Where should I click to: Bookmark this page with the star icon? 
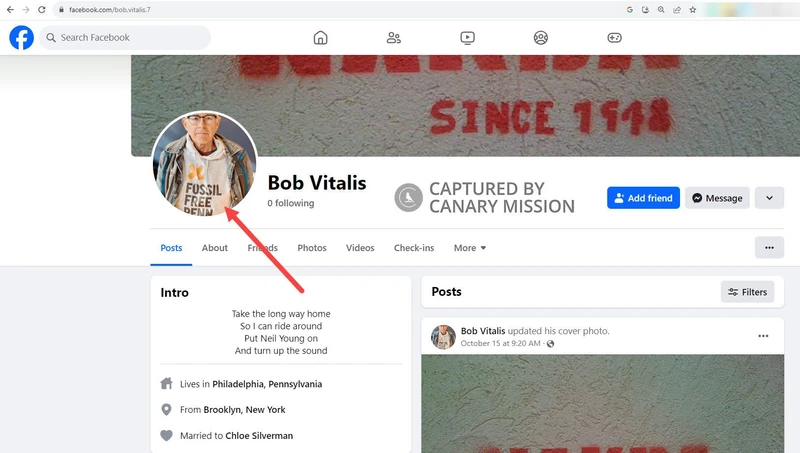click(x=693, y=10)
